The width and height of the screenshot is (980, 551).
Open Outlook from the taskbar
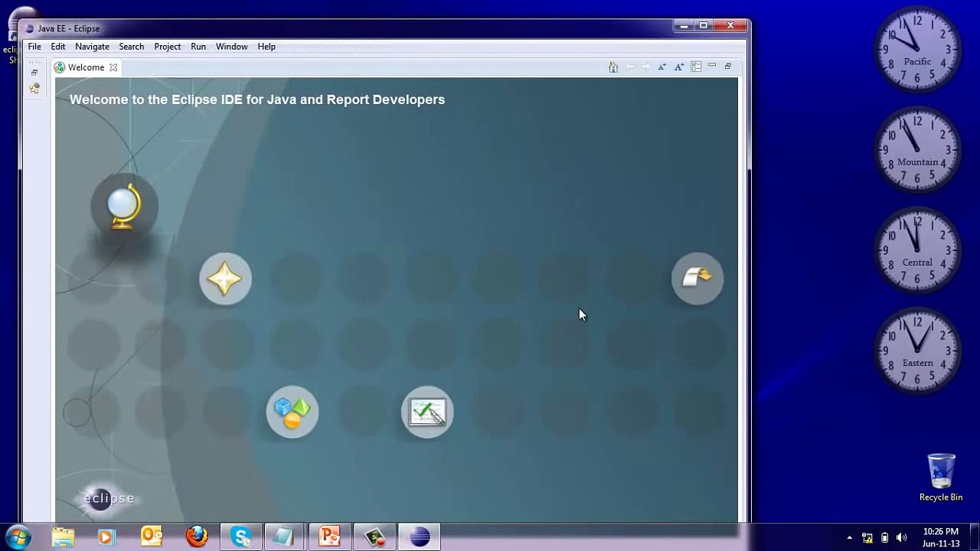(152, 536)
